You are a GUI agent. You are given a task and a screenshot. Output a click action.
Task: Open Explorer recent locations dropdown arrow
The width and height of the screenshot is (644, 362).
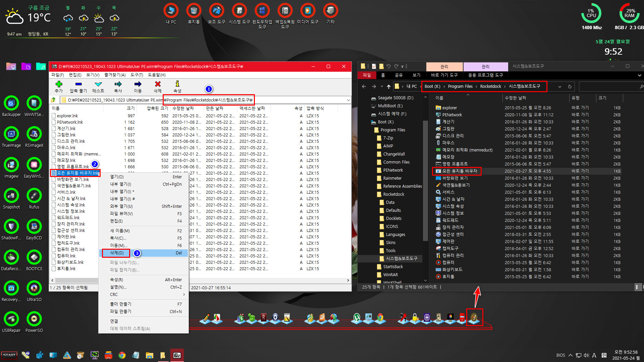point(382,86)
